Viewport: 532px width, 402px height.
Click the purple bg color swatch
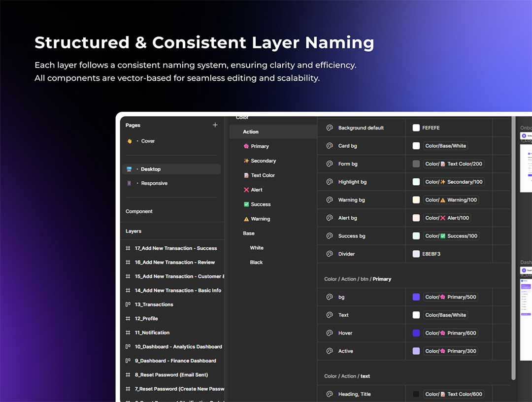pyautogui.click(x=416, y=297)
